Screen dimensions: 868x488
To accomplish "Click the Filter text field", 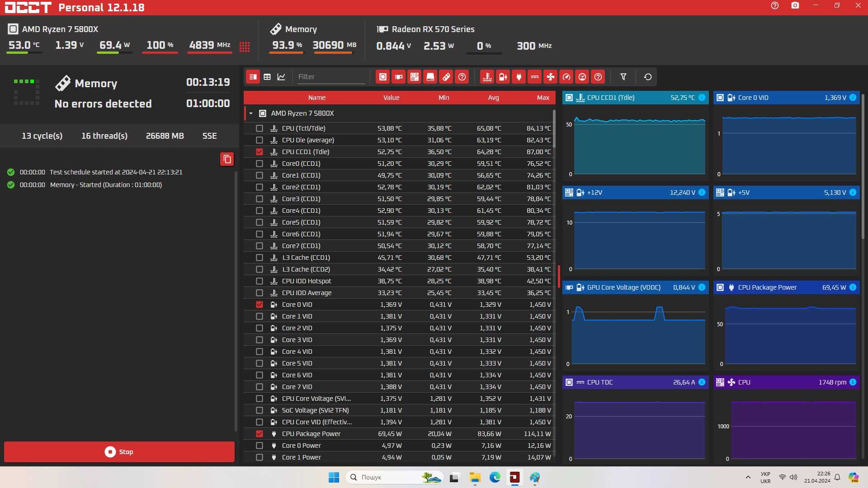I will point(330,77).
